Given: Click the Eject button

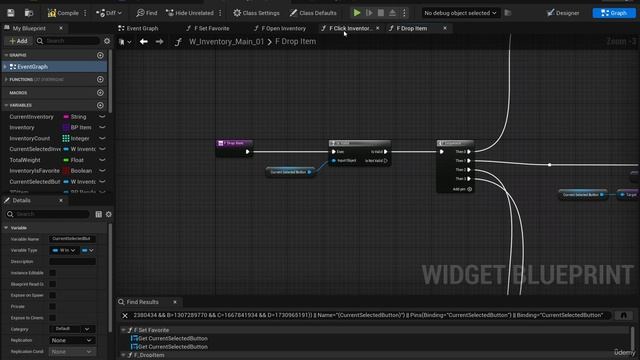Looking at the screenshot, I should (392, 13).
